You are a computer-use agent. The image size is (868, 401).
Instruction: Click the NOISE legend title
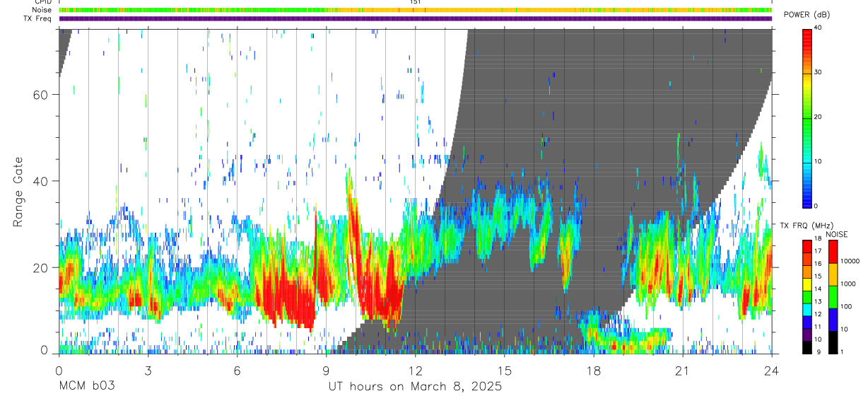(x=838, y=234)
